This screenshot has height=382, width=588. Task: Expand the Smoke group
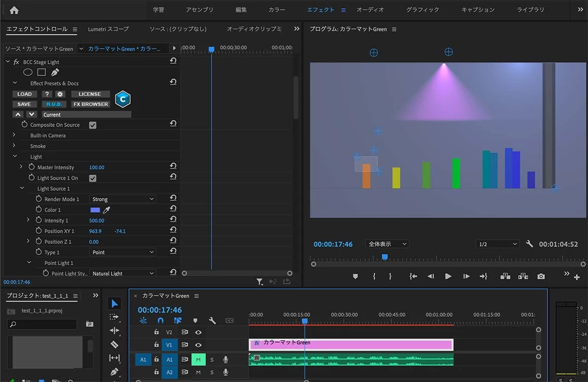(14, 145)
